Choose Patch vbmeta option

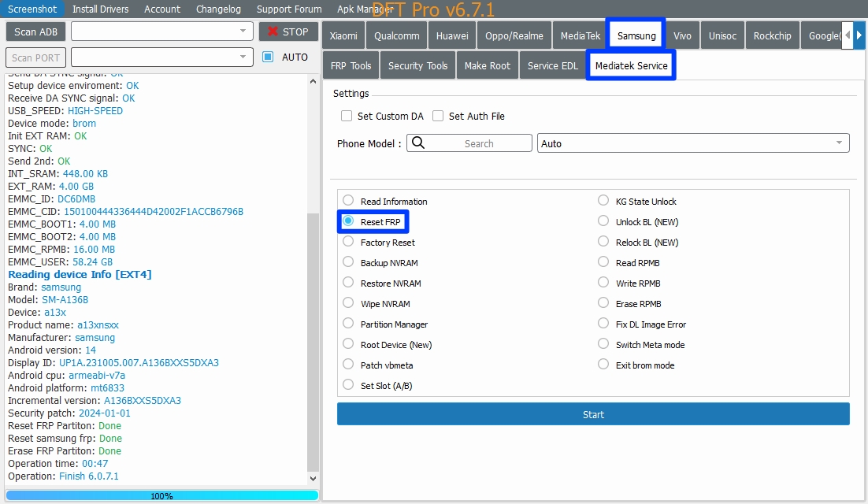348,364
